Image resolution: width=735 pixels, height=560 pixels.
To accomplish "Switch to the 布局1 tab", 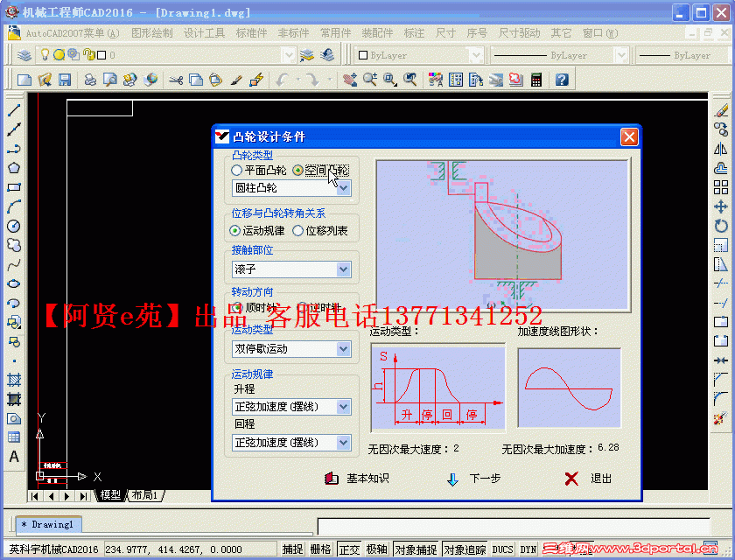I will (x=144, y=495).
